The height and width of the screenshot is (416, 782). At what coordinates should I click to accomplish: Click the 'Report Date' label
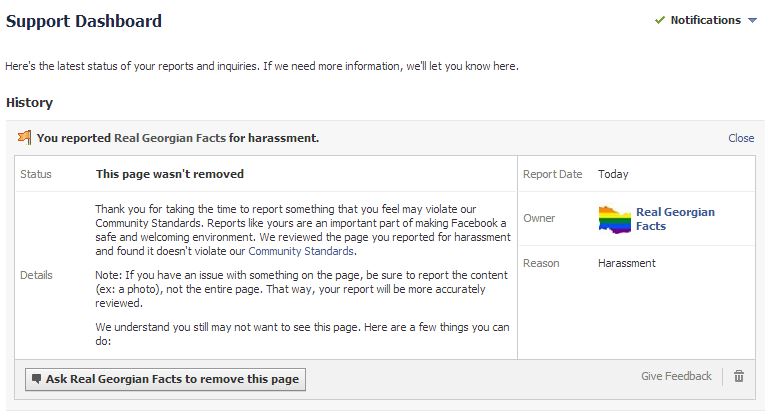point(552,174)
